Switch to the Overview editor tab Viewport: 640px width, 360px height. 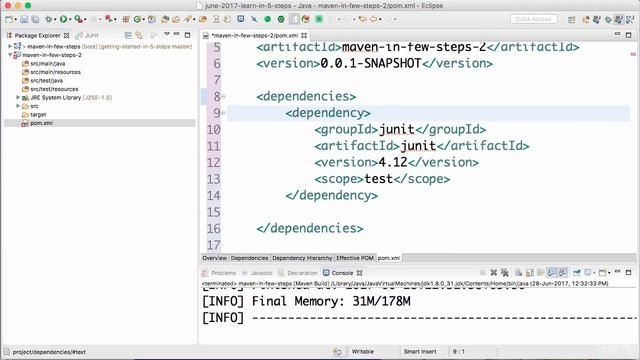coord(214,258)
